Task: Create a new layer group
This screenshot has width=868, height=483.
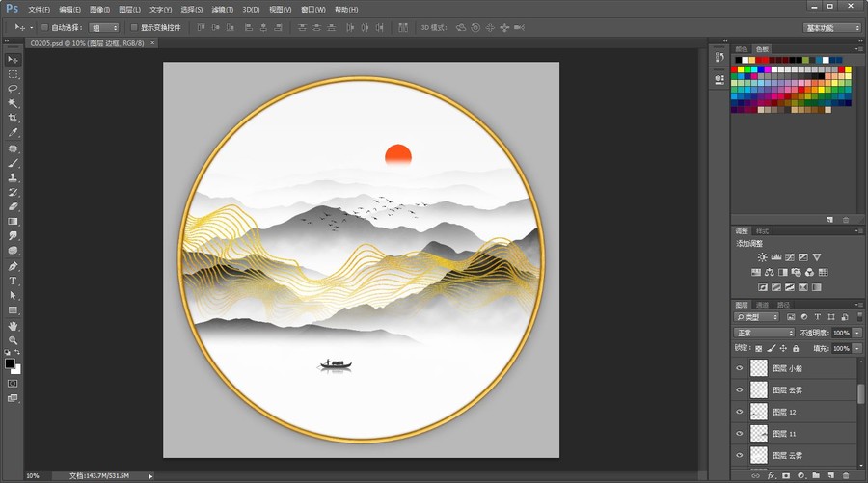Action: pos(816,475)
